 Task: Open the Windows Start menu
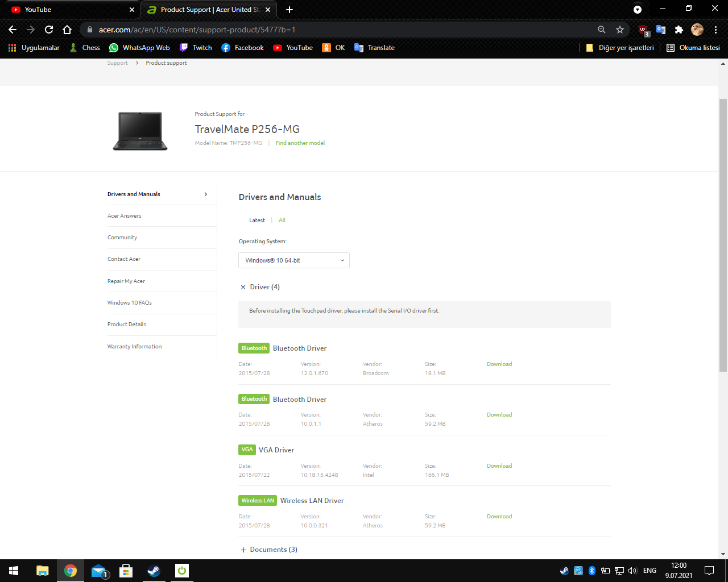click(14, 571)
